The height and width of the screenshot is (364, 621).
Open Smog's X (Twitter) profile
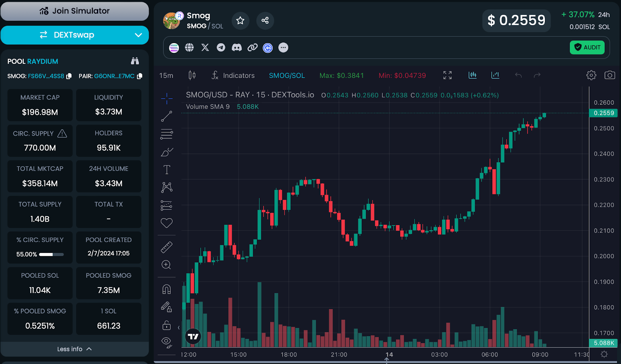point(205,47)
